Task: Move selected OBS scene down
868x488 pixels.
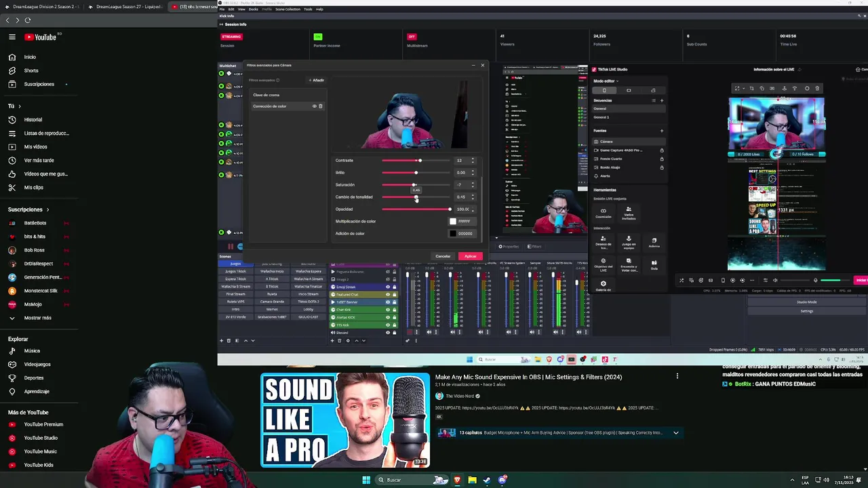Action: click(x=253, y=340)
